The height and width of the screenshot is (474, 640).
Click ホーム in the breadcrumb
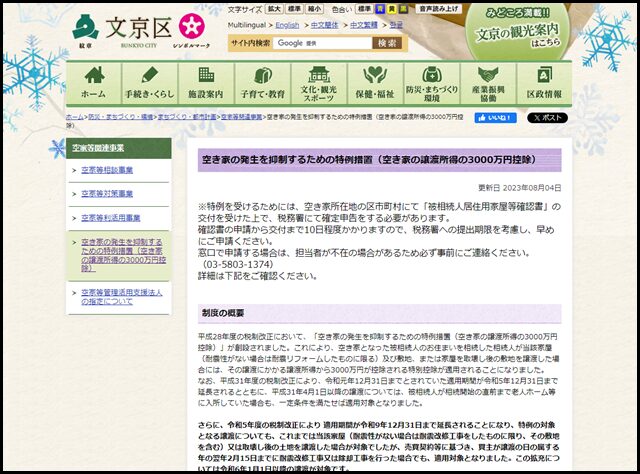tap(75, 117)
